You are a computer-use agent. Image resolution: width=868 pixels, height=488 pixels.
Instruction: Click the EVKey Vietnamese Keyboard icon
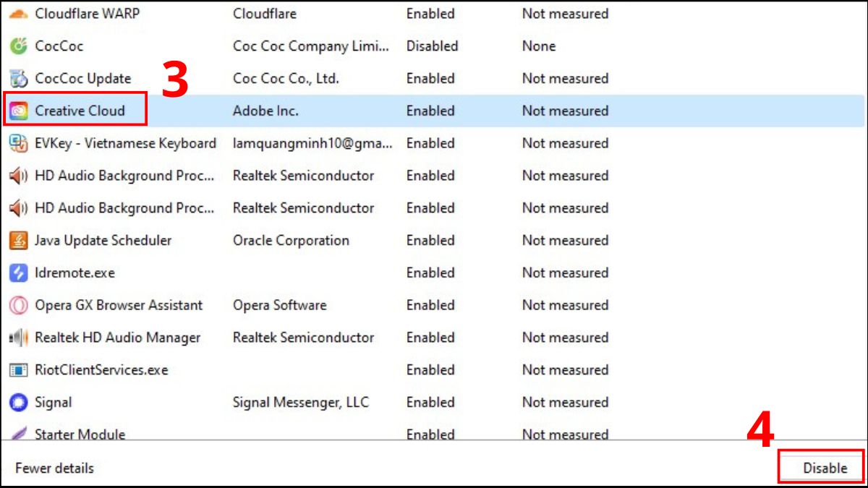point(18,143)
